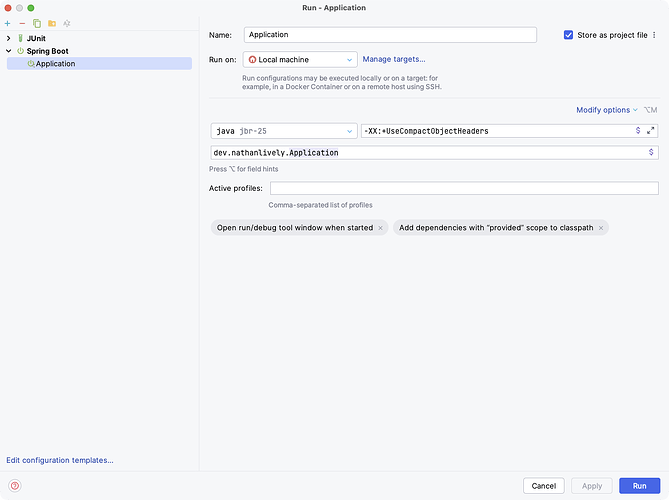Expand the JUnit tree node
This screenshot has height=500, width=669.
pyautogui.click(x=9, y=38)
